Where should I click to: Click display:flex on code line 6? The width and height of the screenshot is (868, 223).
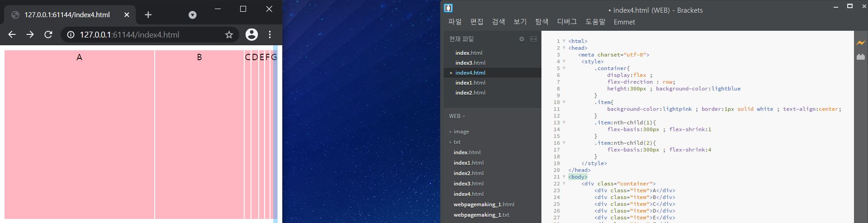point(627,75)
